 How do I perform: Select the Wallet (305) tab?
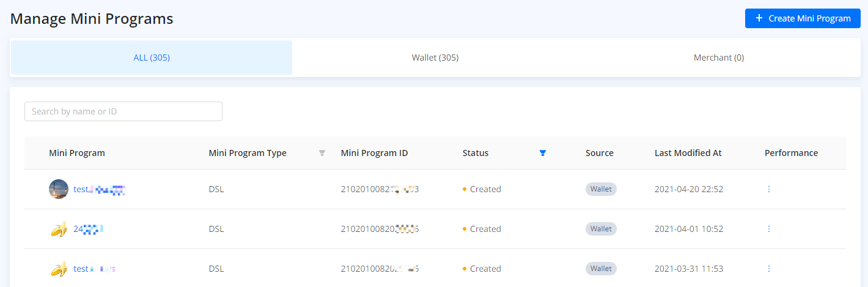(x=435, y=58)
